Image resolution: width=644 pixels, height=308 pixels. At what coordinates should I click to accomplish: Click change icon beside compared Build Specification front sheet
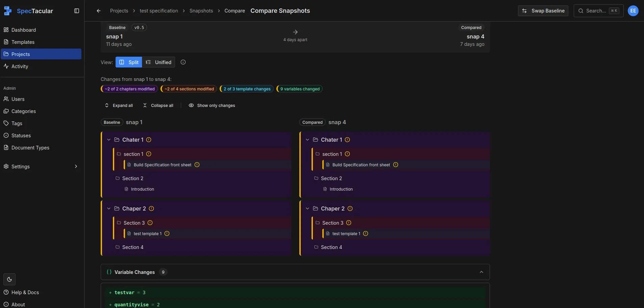point(396,165)
